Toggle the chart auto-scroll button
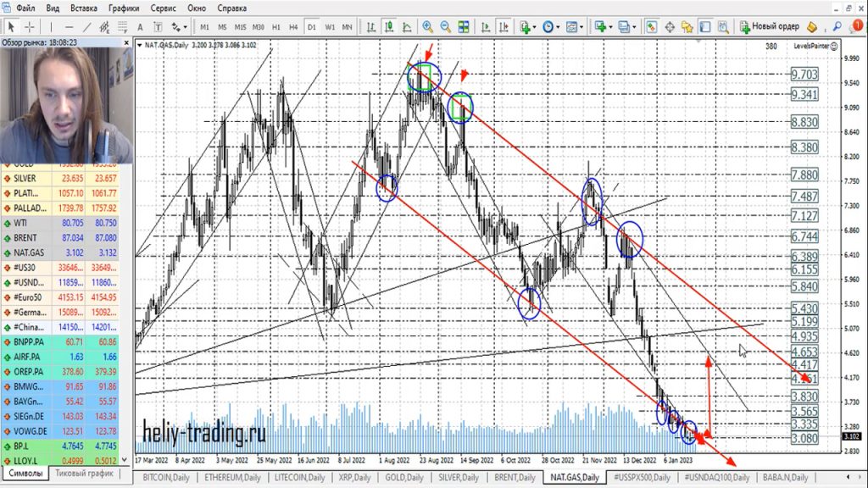868x488 pixels. click(x=483, y=26)
